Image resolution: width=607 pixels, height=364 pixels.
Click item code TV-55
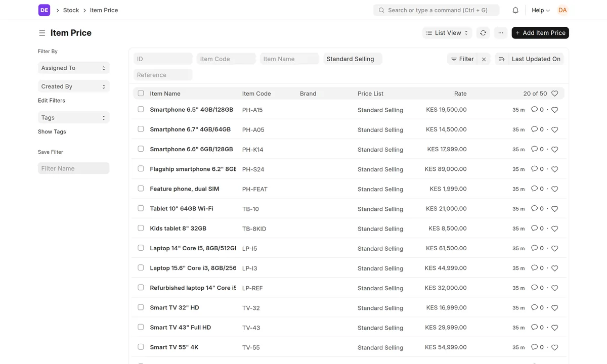click(x=251, y=347)
